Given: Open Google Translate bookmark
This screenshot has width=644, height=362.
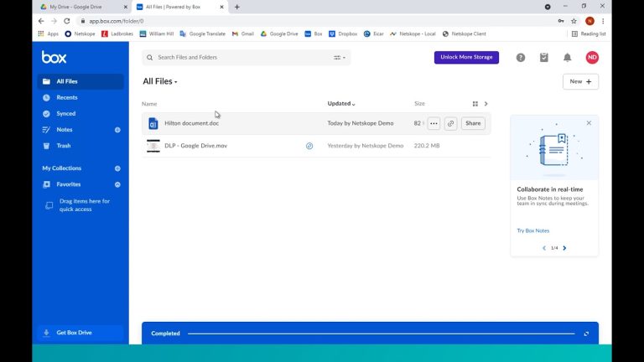Looking at the screenshot, I should (202, 34).
